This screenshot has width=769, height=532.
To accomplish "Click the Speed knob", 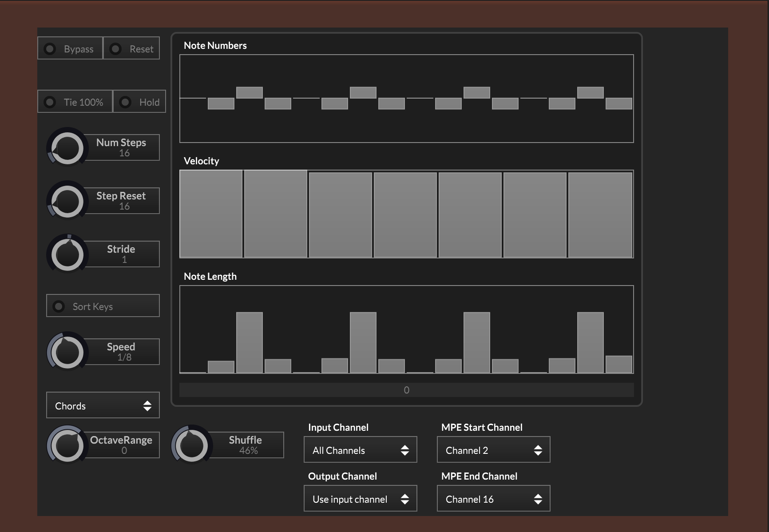I will pos(67,352).
